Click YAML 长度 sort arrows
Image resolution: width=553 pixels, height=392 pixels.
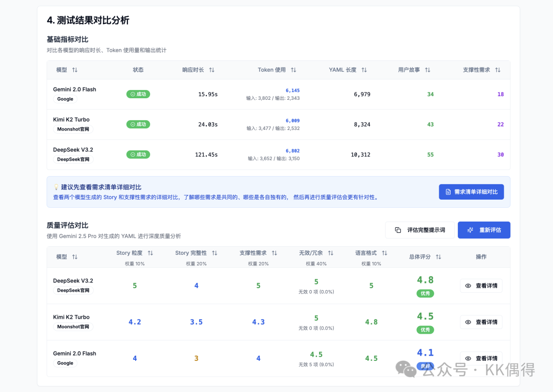click(x=364, y=70)
